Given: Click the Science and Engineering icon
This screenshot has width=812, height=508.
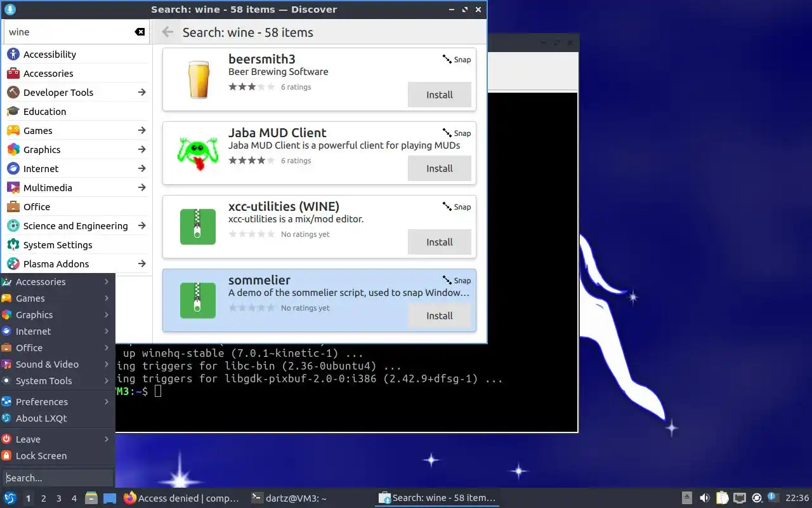Looking at the screenshot, I should coord(13,226).
